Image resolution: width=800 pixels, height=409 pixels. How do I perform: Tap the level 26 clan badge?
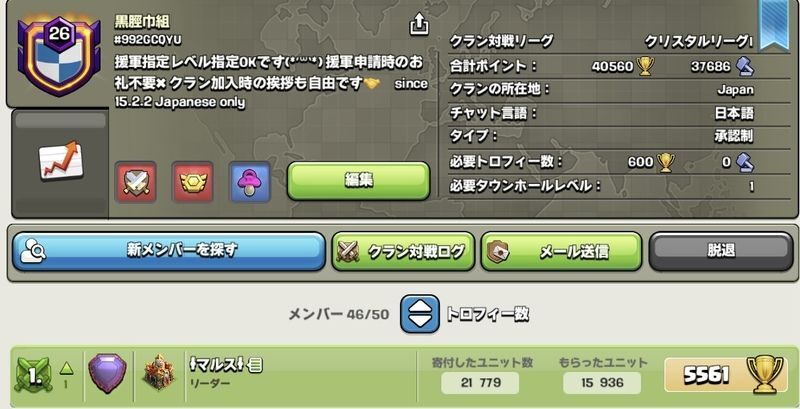coord(58,55)
